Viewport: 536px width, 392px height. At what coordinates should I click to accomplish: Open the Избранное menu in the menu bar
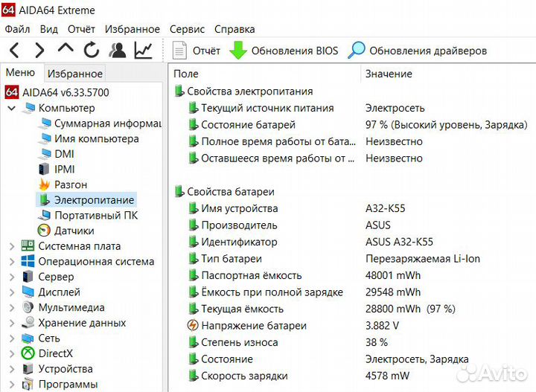point(133,29)
